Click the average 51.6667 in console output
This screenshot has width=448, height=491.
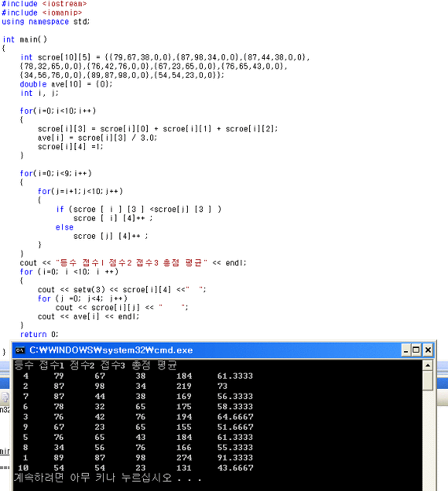[235, 427]
